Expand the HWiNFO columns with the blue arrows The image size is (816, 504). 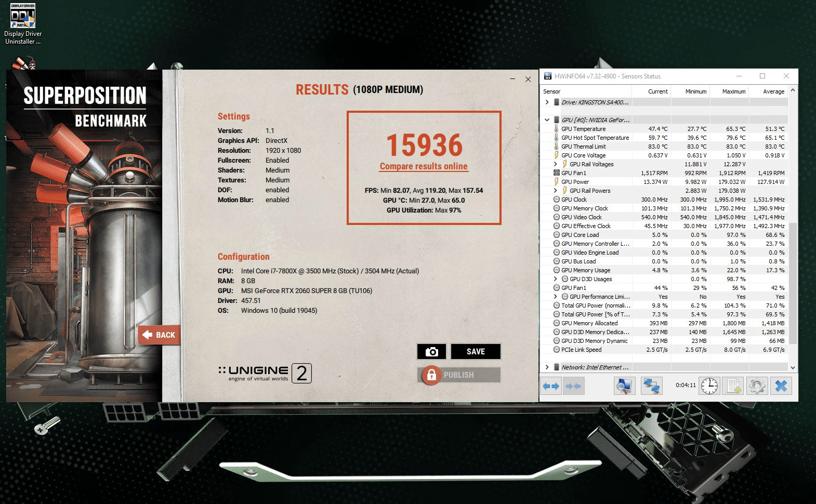[551, 386]
